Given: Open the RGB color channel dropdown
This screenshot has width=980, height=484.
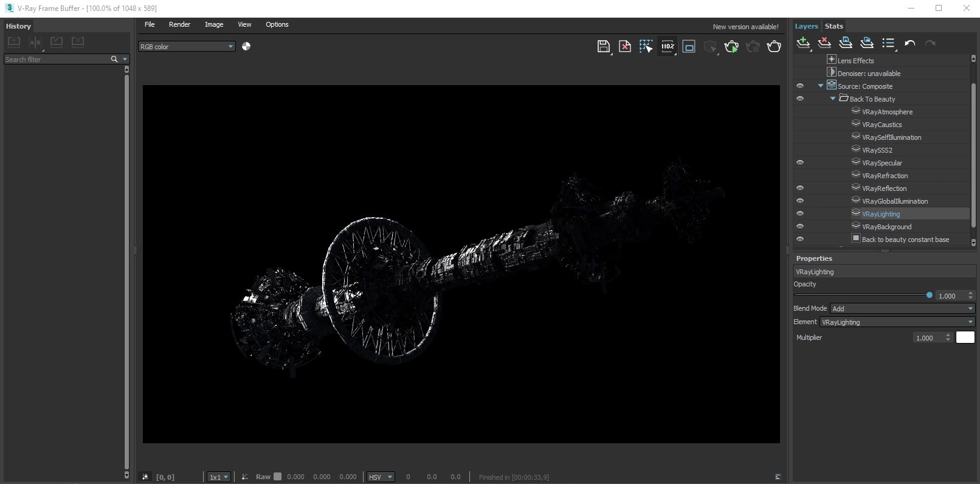Looking at the screenshot, I should tap(187, 47).
